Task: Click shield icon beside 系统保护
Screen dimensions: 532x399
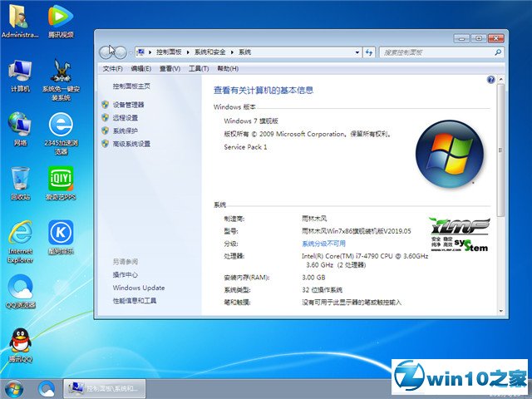Action: (x=106, y=131)
